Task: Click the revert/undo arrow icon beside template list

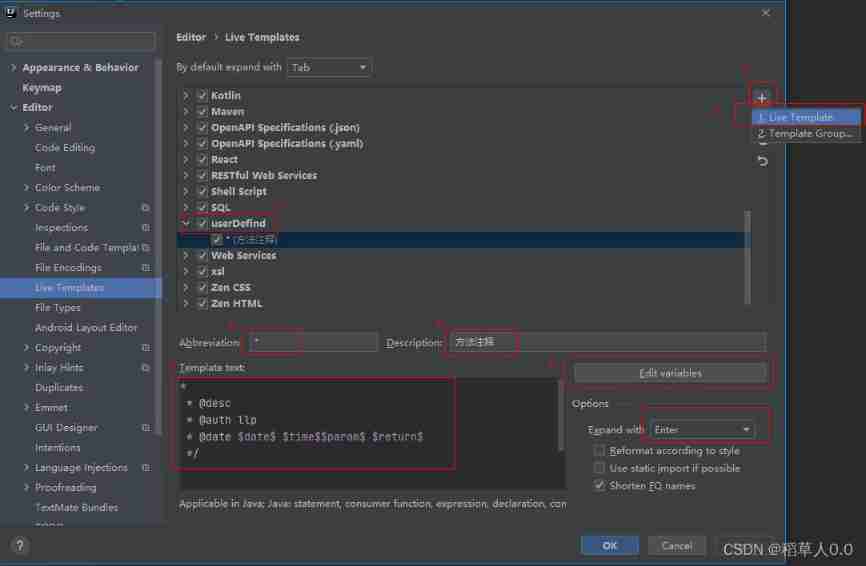Action: coord(762,161)
